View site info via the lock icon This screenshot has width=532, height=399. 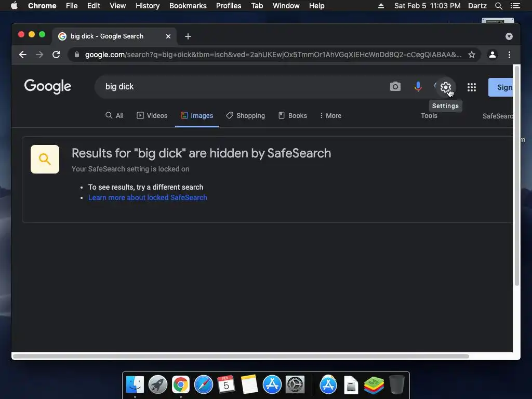pyautogui.click(x=77, y=55)
